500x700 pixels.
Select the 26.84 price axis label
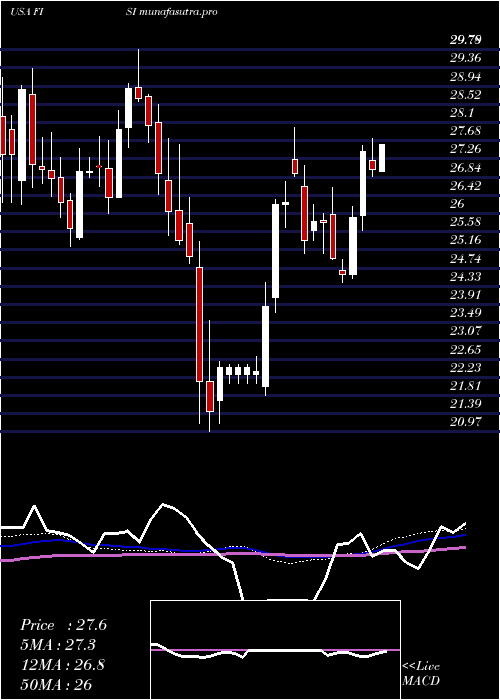pyautogui.click(x=466, y=168)
